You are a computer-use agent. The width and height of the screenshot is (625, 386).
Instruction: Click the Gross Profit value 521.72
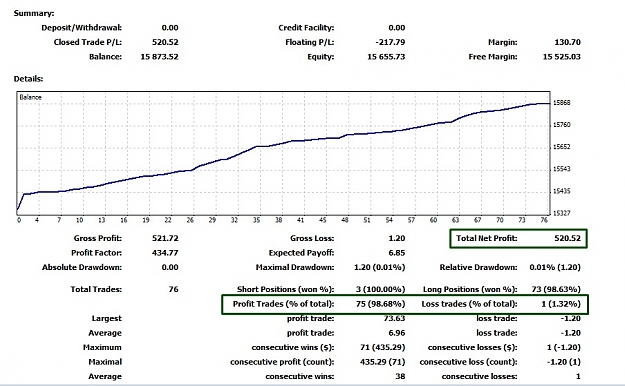pyautogui.click(x=165, y=238)
